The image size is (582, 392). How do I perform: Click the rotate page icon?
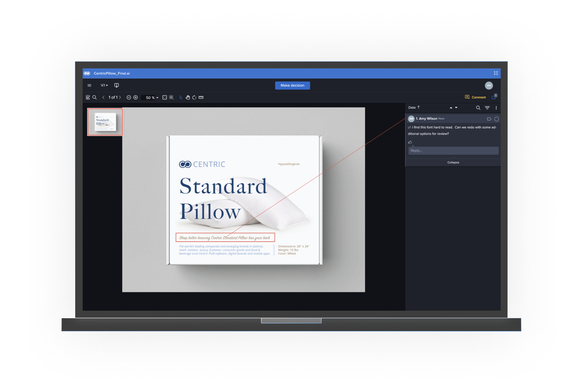(x=194, y=97)
